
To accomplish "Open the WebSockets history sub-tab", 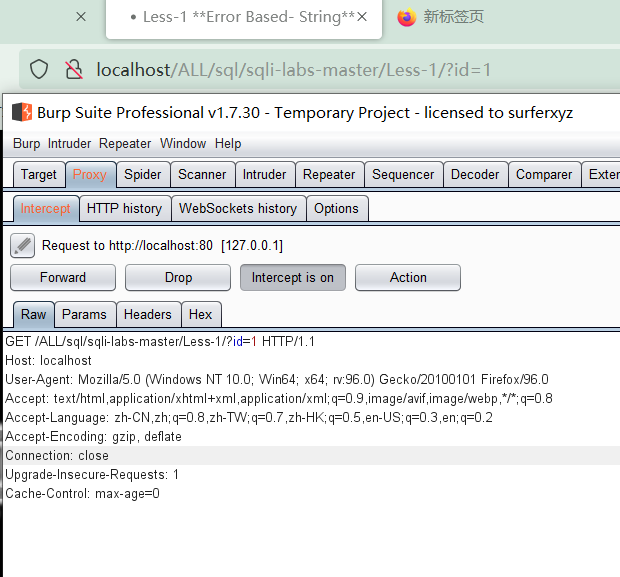I will tap(238, 208).
